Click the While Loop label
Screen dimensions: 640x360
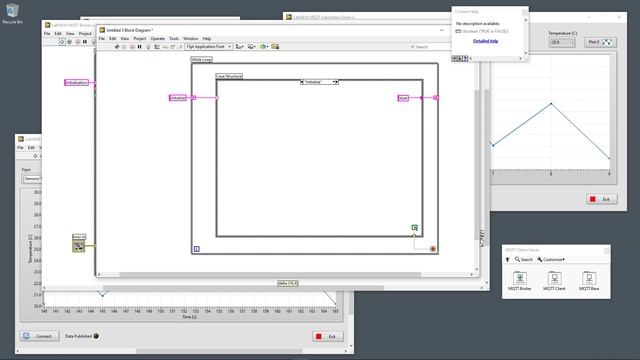pos(202,60)
